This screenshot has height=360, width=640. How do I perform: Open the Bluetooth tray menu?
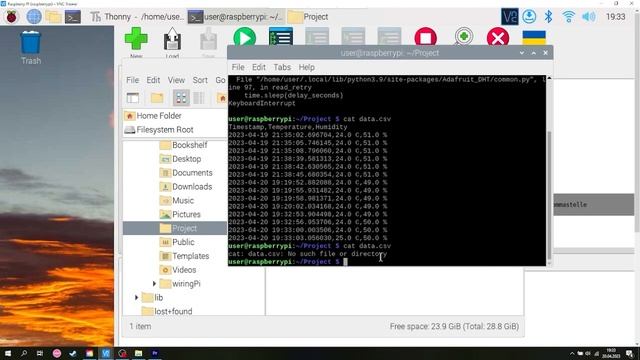(x=548, y=17)
